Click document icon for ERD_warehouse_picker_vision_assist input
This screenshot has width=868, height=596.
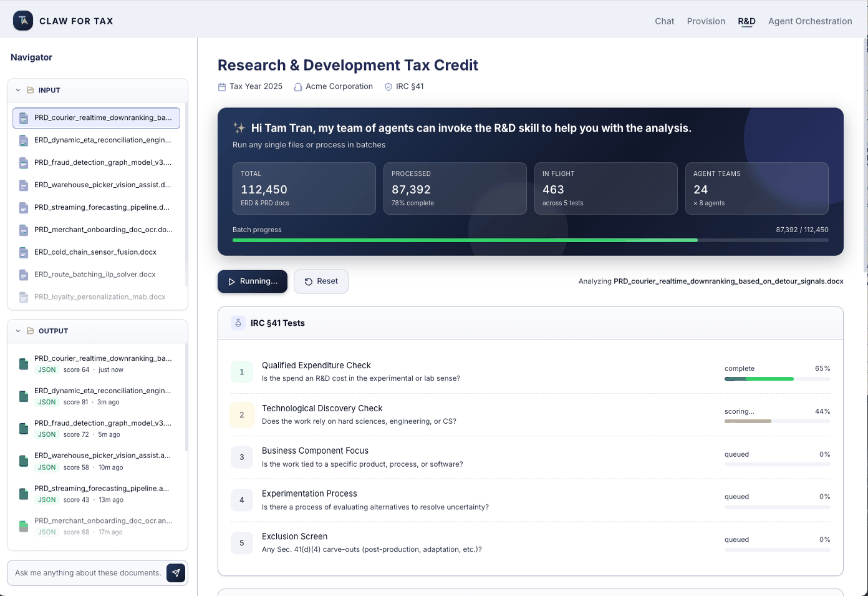[24, 185]
